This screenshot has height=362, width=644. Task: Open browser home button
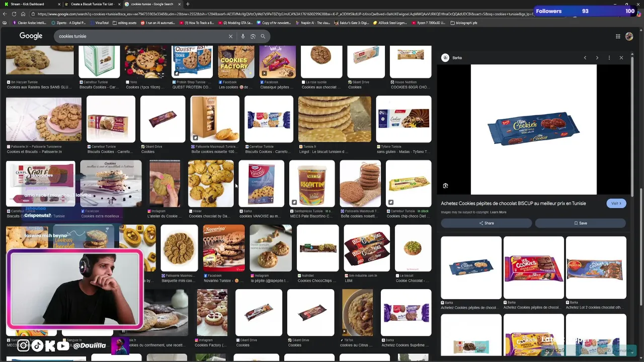tap(23, 14)
